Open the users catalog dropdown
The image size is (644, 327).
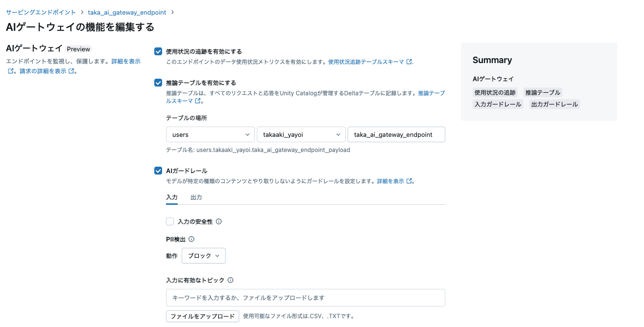coord(210,134)
